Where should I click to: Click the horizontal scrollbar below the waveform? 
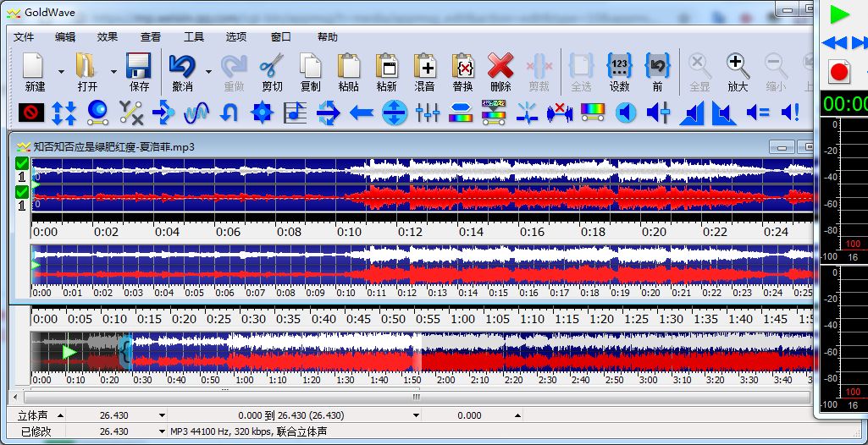[415, 398]
